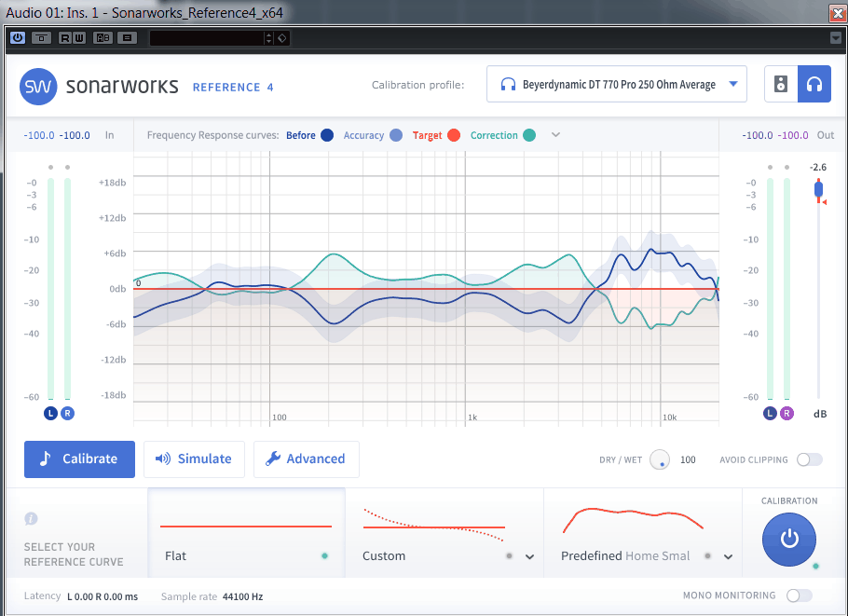Open host plugin window dropdown arrow
The width and height of the screenshot is (848, 616).
(836, 38)
